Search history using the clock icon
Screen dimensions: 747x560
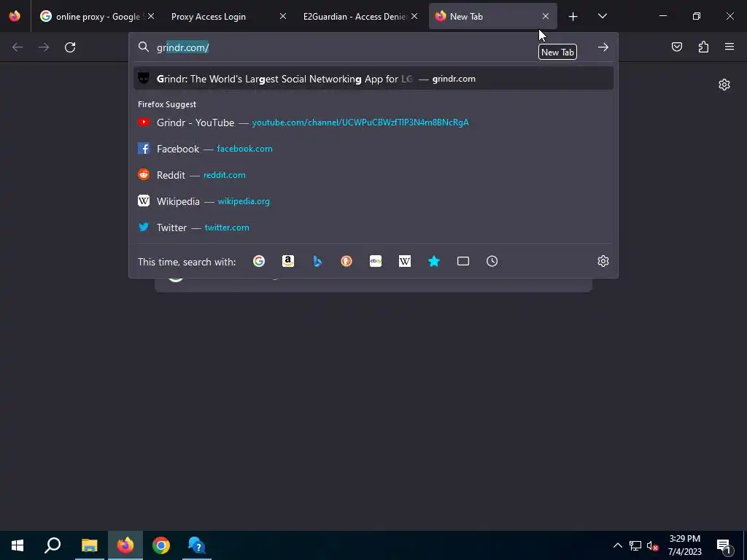click(492, 261)
